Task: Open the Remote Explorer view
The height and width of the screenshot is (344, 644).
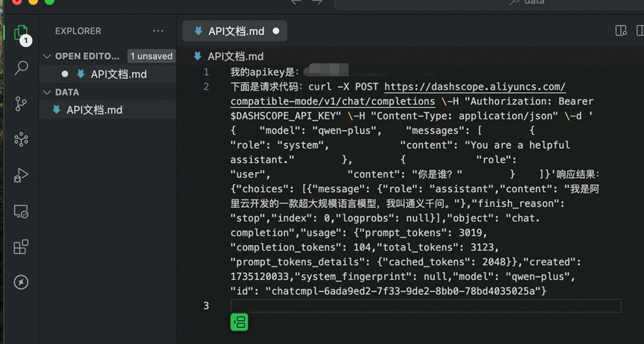Action: click(21, 211)
